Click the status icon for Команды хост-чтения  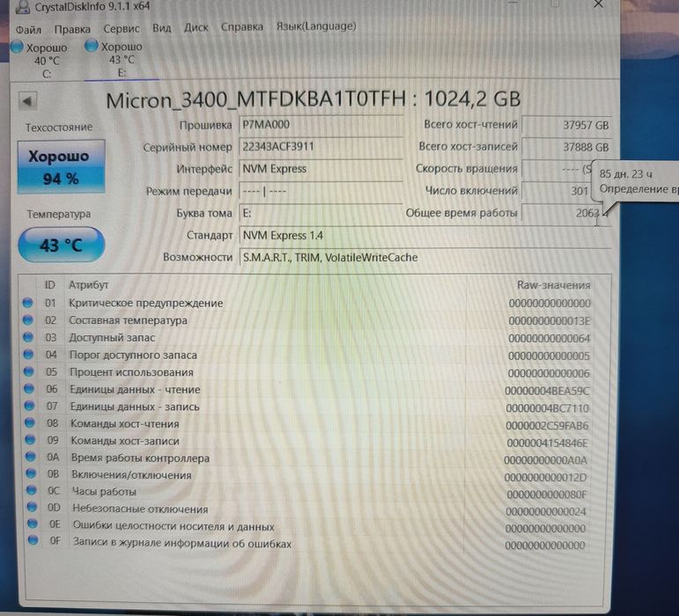click(x=30, y=422)
